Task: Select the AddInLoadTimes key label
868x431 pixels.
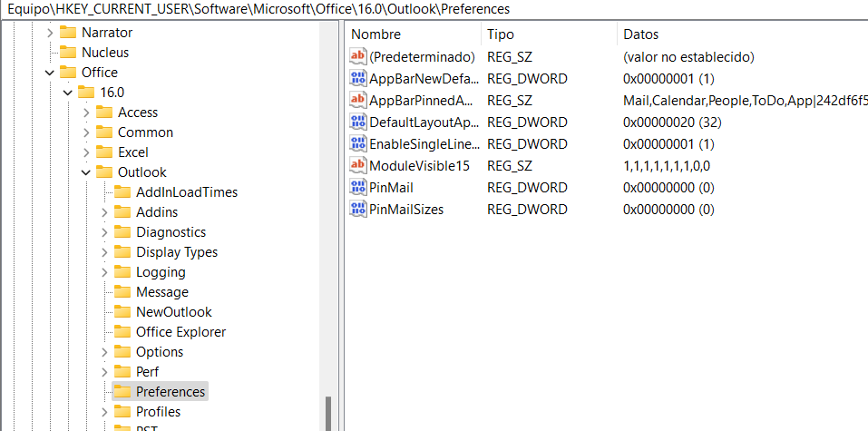Action: pos(187,192)
